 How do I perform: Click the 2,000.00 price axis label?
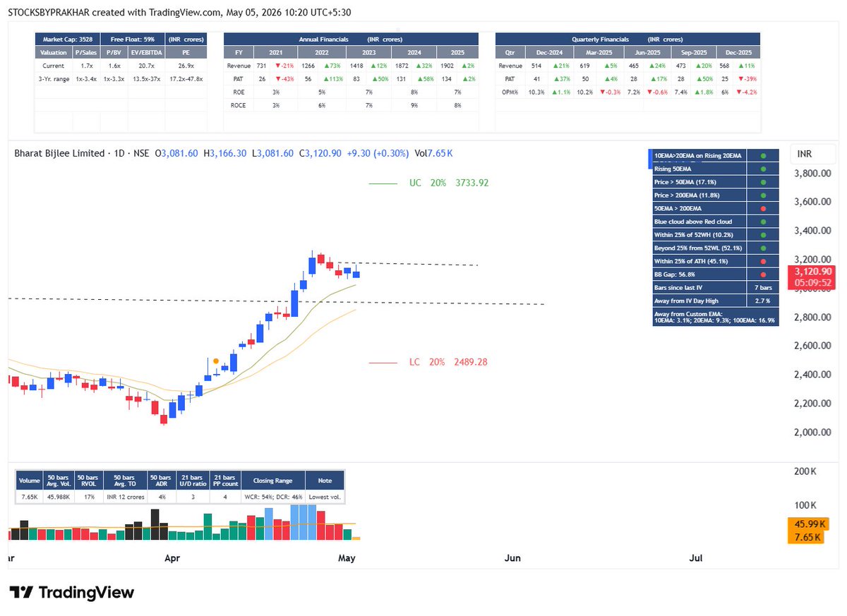(812, 432)
